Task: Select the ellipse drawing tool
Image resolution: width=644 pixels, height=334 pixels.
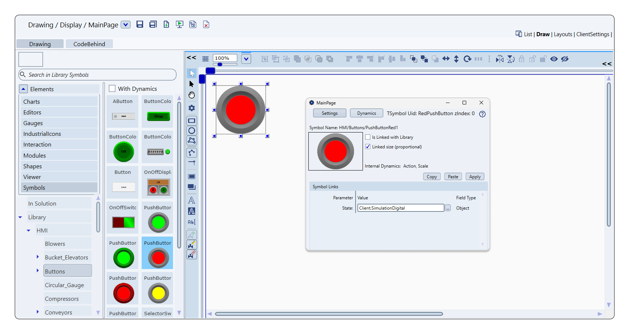Action: pos(192,131)
